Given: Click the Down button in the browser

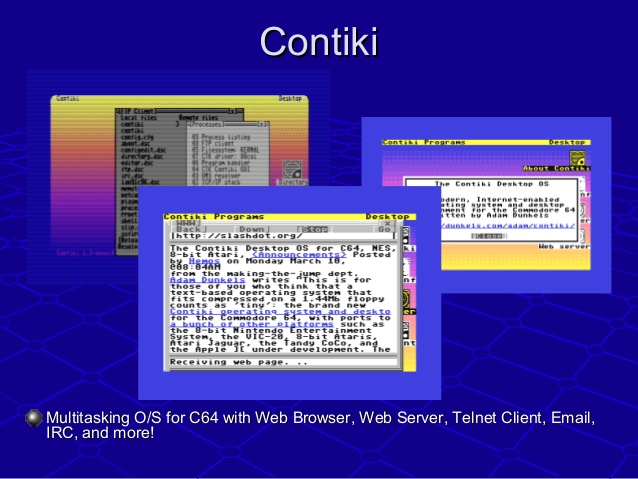Looking at the screenshot, I should (251, 229).
